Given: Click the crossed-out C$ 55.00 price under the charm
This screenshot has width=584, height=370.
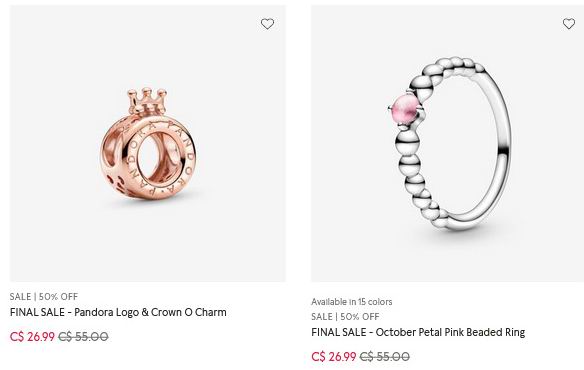Looking at the screenshot, I should pyautogui.click(x=83, y=336).
